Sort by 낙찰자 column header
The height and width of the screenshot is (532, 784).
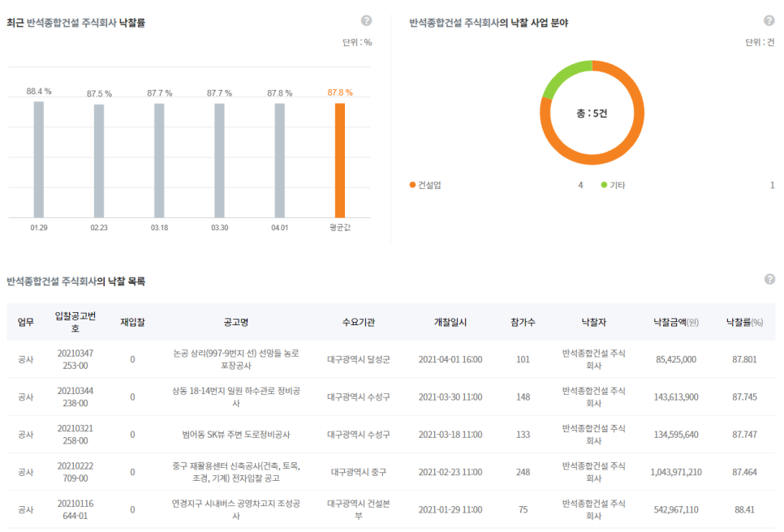click(x=593, y=322)
